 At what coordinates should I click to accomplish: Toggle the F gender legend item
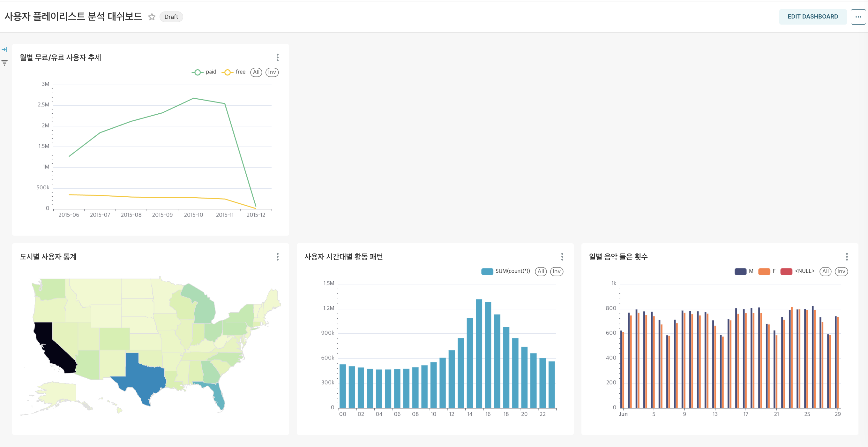pyautogui.click(x=767, y=271)
